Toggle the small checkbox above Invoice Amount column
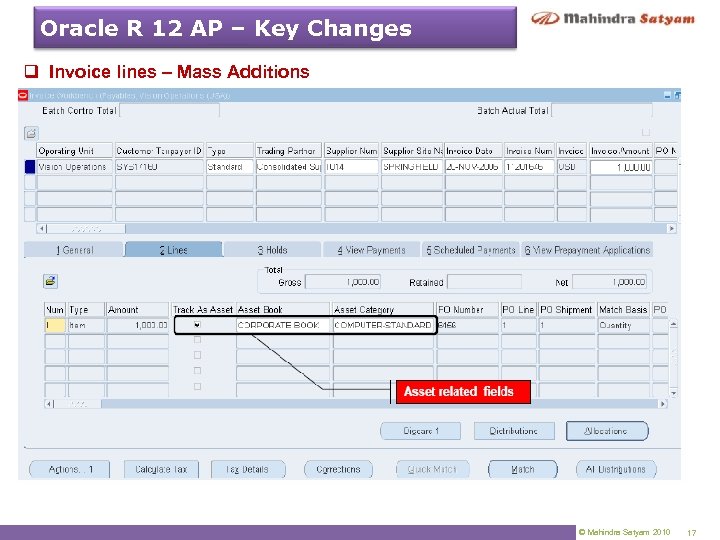The height and width of the screenshot is (540, 720). (646, 132)
